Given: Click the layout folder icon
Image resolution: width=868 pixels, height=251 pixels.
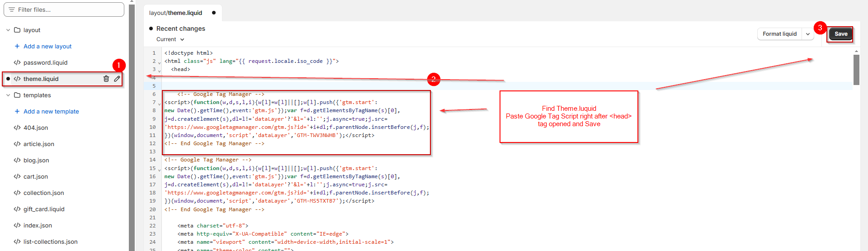Looking at the screenshot, I should [x=17, y=30].
